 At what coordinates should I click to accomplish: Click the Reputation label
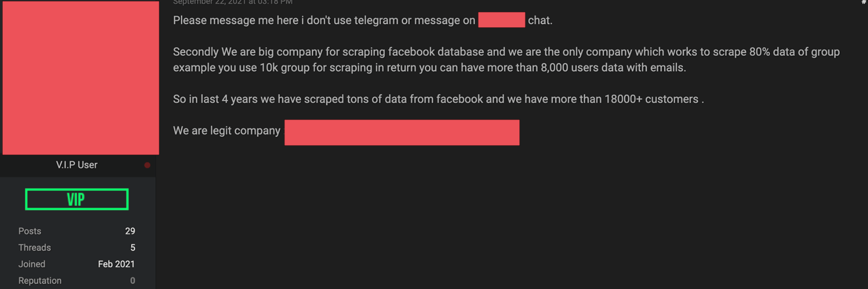[x=40, y=281]
